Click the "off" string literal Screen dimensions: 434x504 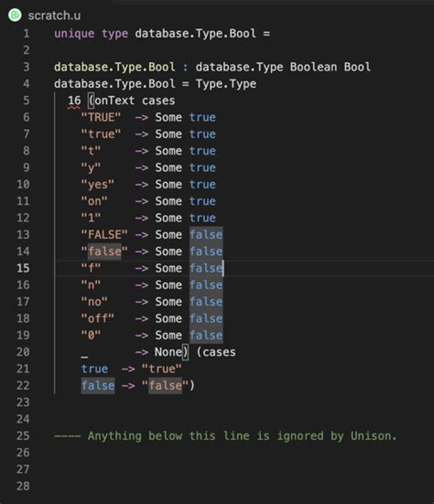point(97,318)
